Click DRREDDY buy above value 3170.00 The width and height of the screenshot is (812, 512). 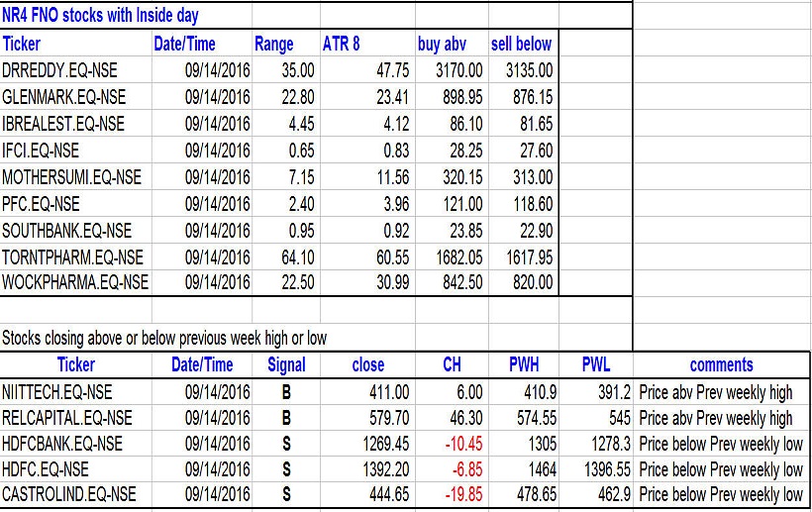tap(458, 70)
